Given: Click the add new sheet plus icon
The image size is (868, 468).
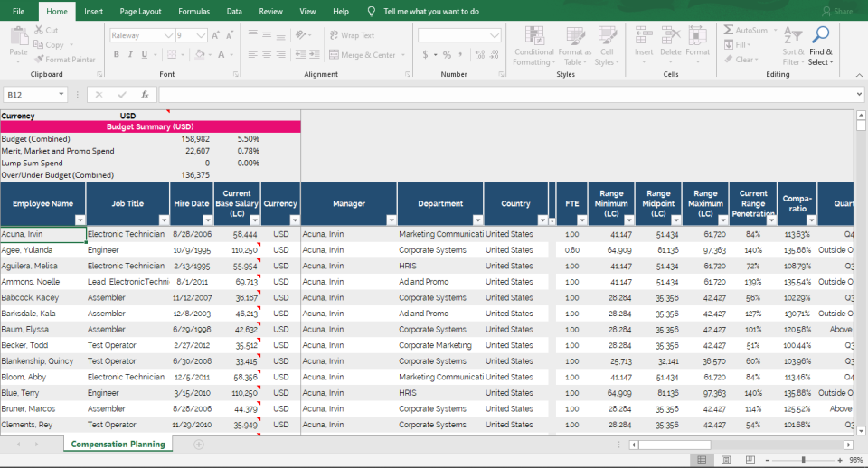Looking at the screenshot, I should 199,445.
